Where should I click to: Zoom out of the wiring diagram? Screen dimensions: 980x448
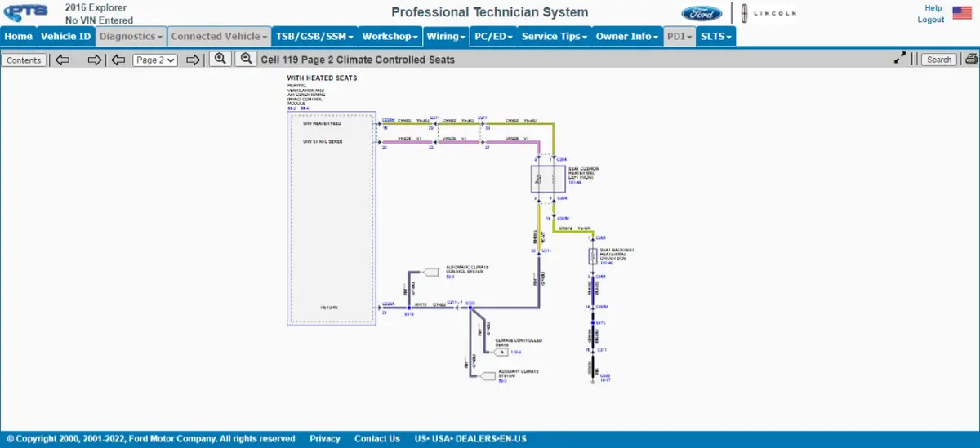point(246,59)
